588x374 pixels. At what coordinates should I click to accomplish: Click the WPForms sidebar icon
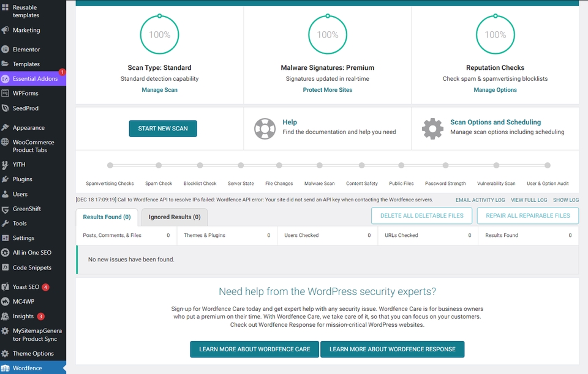[5, 93]
